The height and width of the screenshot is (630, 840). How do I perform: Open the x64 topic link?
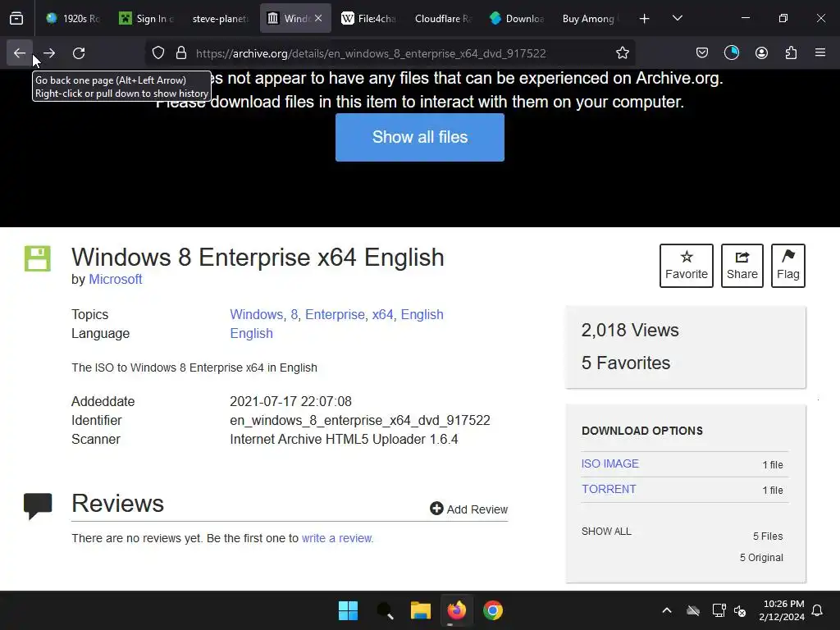click(382, 314)
